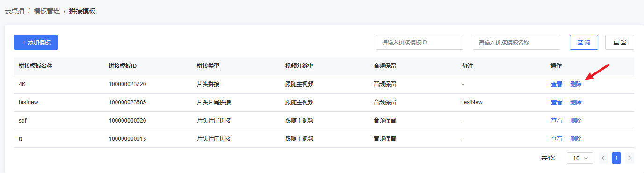Click the 添加模板 button
Viewport: 644px width, 173px height.
(x=36, y=42)
